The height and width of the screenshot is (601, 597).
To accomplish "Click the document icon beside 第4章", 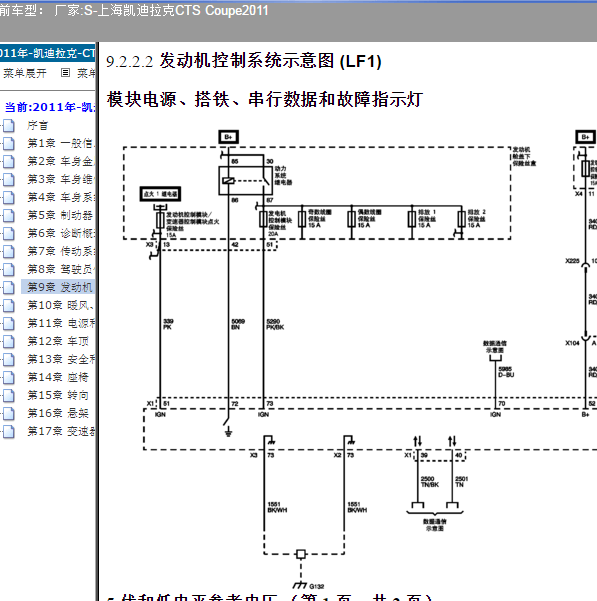I will coord(9,197).
